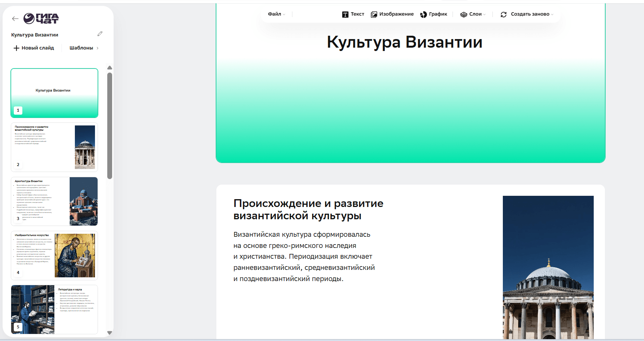Click the Layers stack icon
644x341 pixels.
point(464,15)
